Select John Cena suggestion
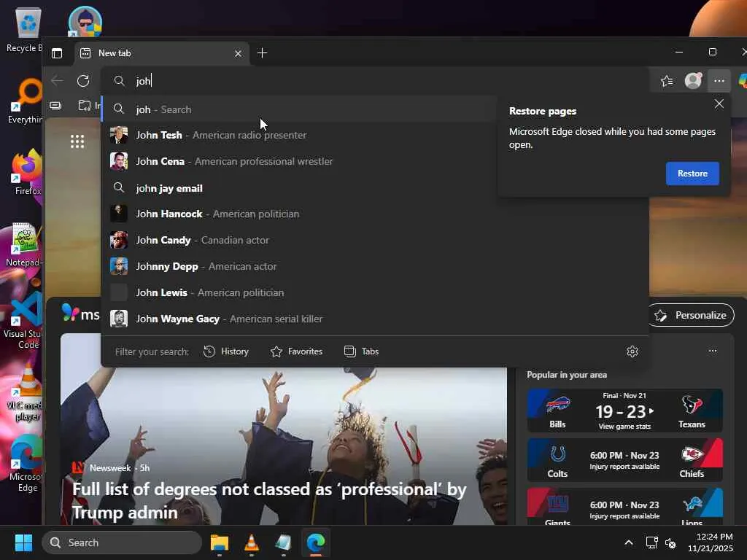The width and height of the screenshot is (747, 560). point(298,161)
